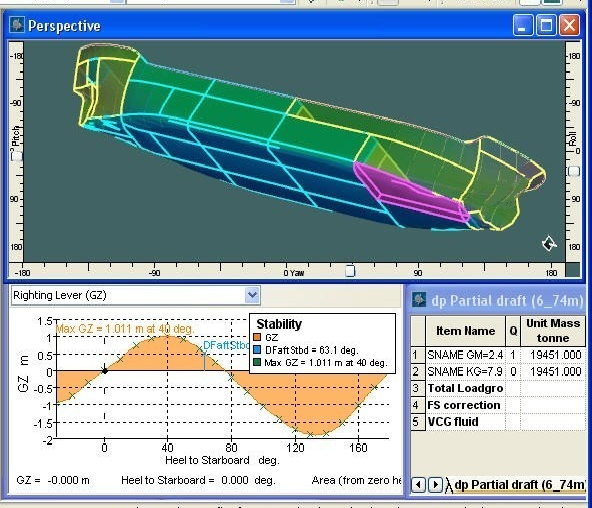Select the quantity cell of SNAME GM=2.4
This screenshot has width=592, height=508.
[513, 355]
